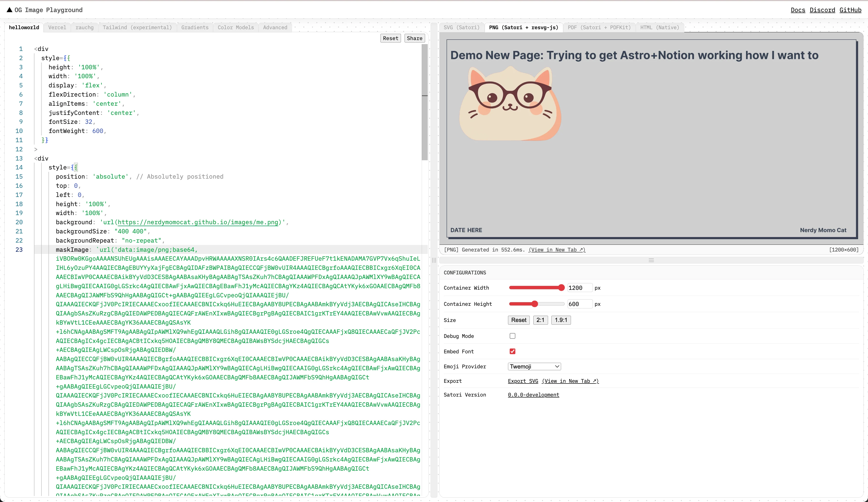This screenshot has width=868, height=502.
Task: Enable the Debug Mode checkbox
Action: click(512, 336)
